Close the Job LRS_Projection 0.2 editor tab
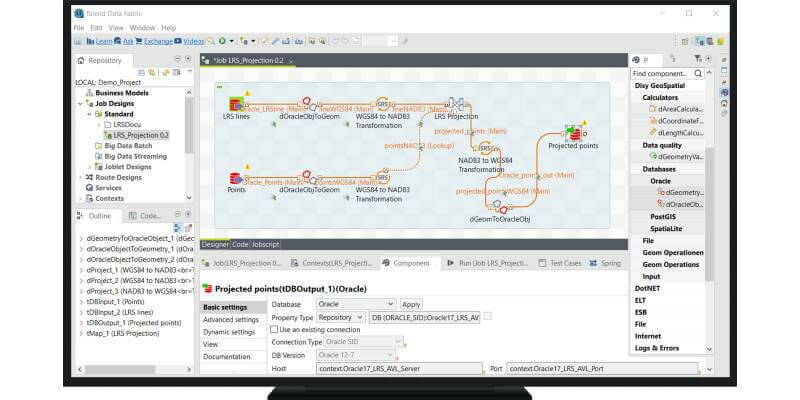The image size is (800, 400). click(x=291, y=60)
